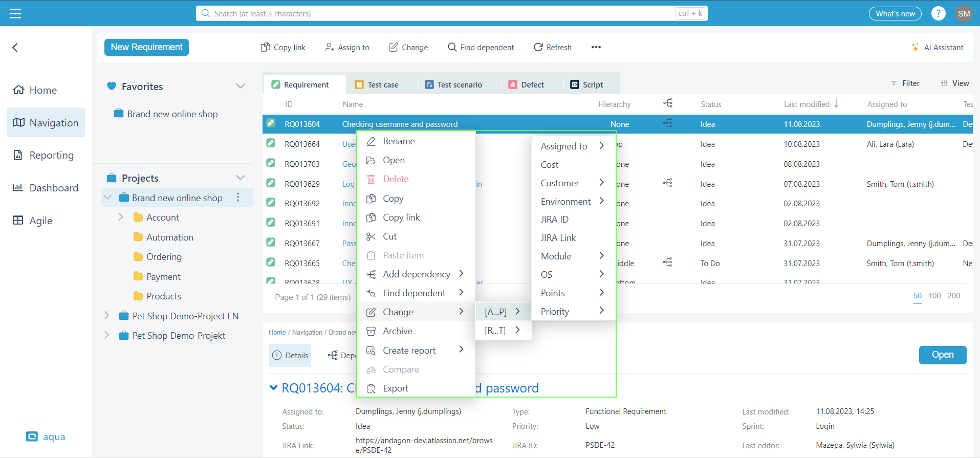Set page size to 100 items

click(x=934, y=296)
